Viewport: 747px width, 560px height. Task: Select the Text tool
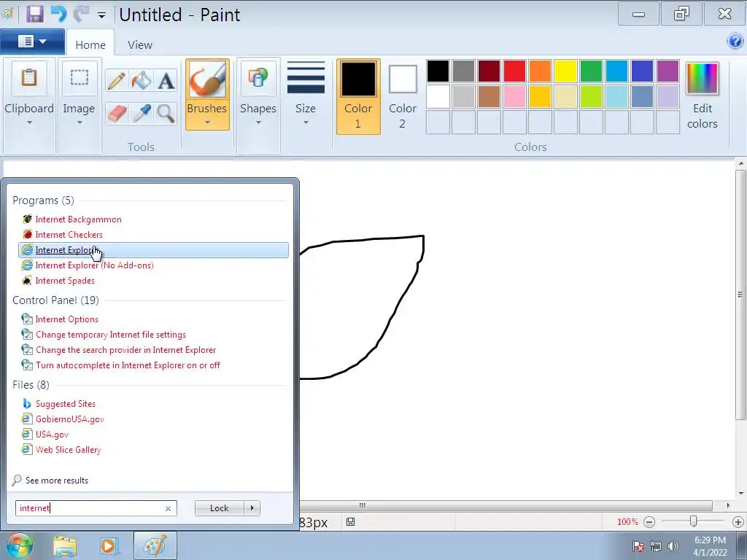click(x=166, y=80)
